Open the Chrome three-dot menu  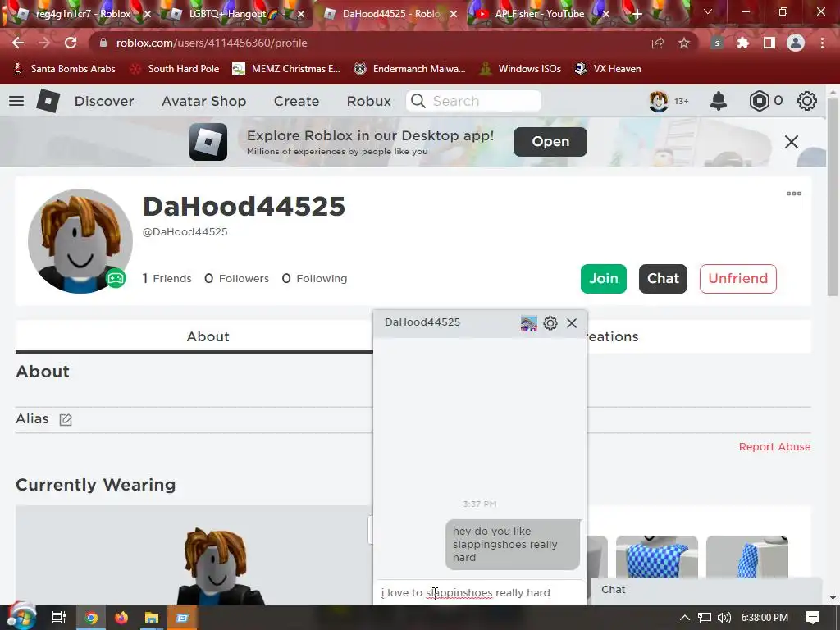[x=822, y=43]
